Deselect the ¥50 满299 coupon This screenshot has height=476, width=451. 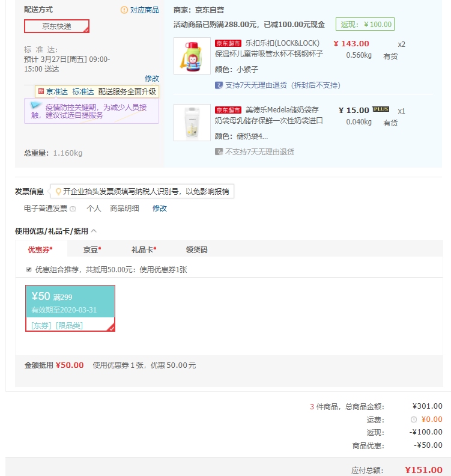70,308
